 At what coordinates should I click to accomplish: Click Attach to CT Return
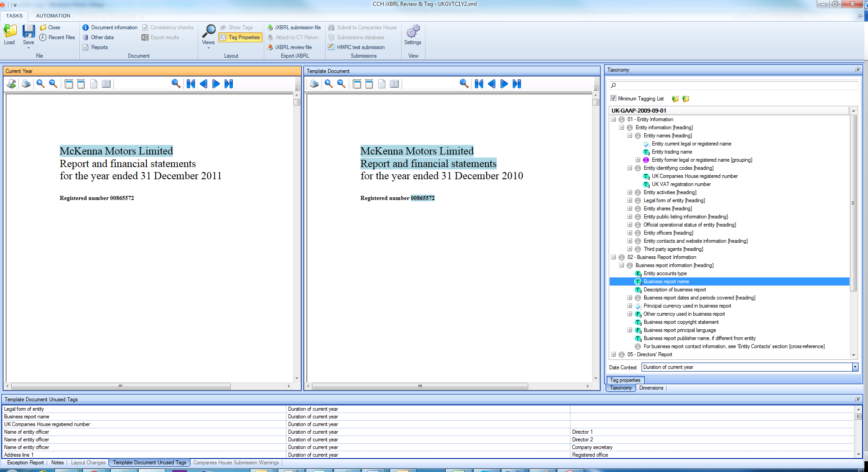293,37
